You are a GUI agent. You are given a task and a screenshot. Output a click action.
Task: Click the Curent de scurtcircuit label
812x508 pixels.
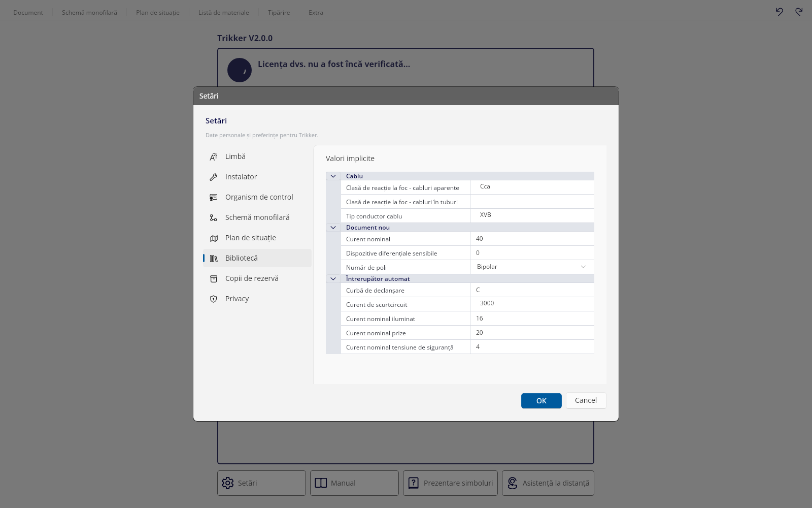377,305
